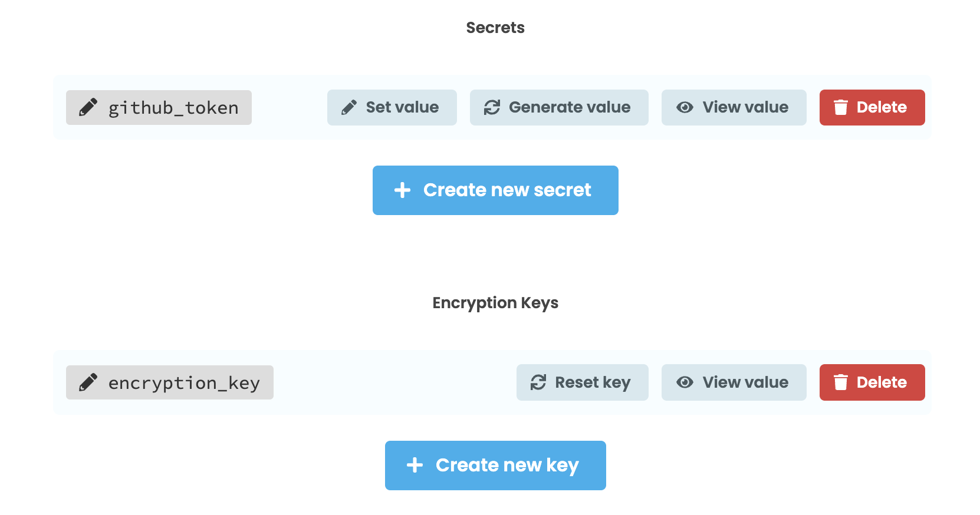Click the trash icon in github_token's Delete button
This screenshot has width=980, height=515.
click(x=840, y=107)
